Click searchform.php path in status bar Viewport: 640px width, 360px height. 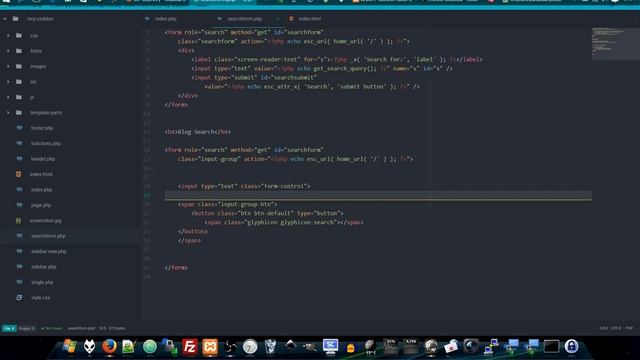point(82,328)
